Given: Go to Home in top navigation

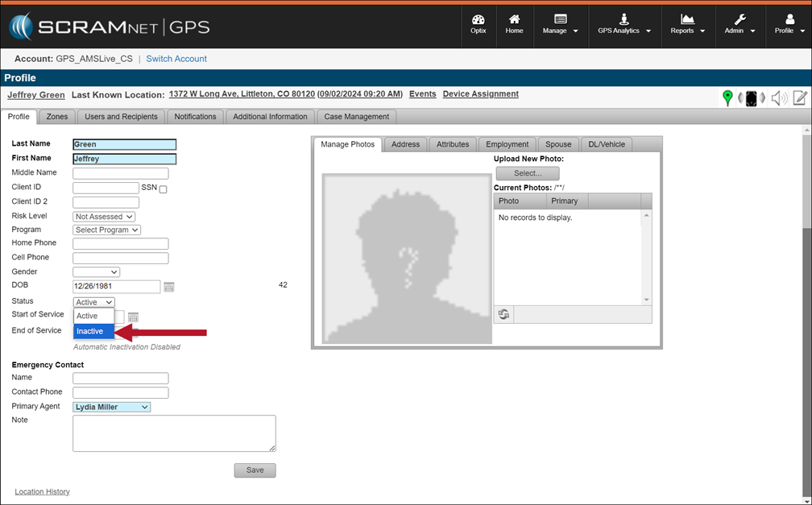Looking at the screenshot, I should tap(514, 24).
